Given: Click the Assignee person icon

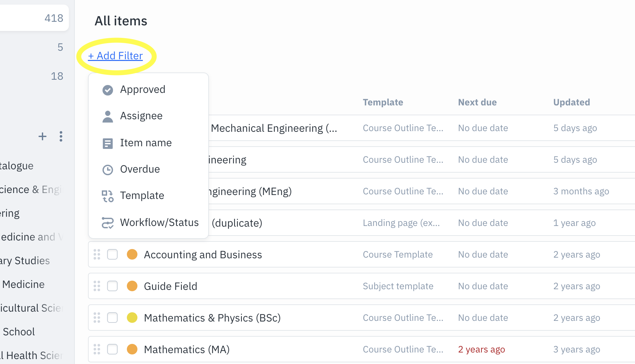Looking at the screenshot, I should pos(107,116).
